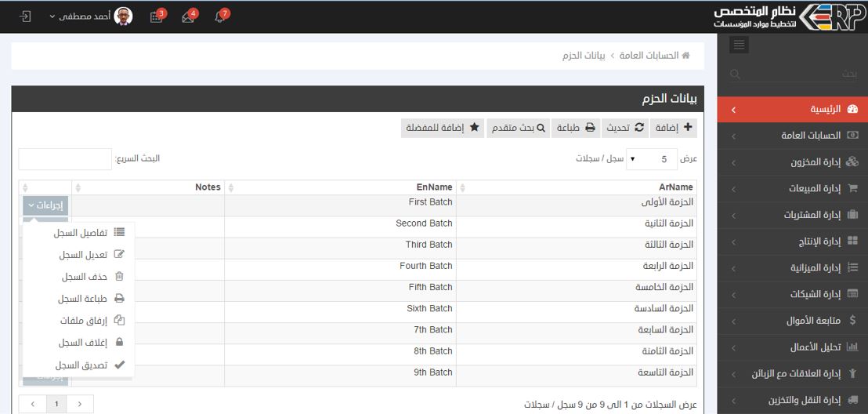Image resolution: width=868 pixels, height=414 pixels.
Task: Click the notifications bell icon
Action: pos(219,17)
